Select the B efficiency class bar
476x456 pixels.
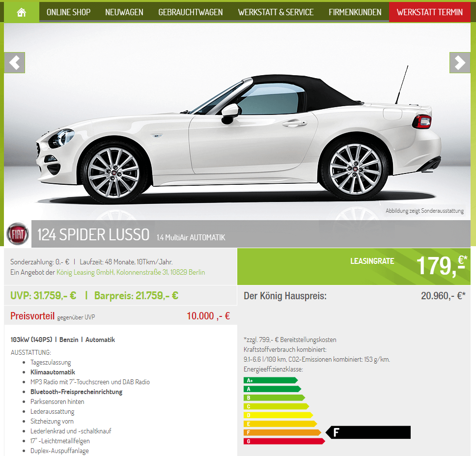[x=275, y=398]
